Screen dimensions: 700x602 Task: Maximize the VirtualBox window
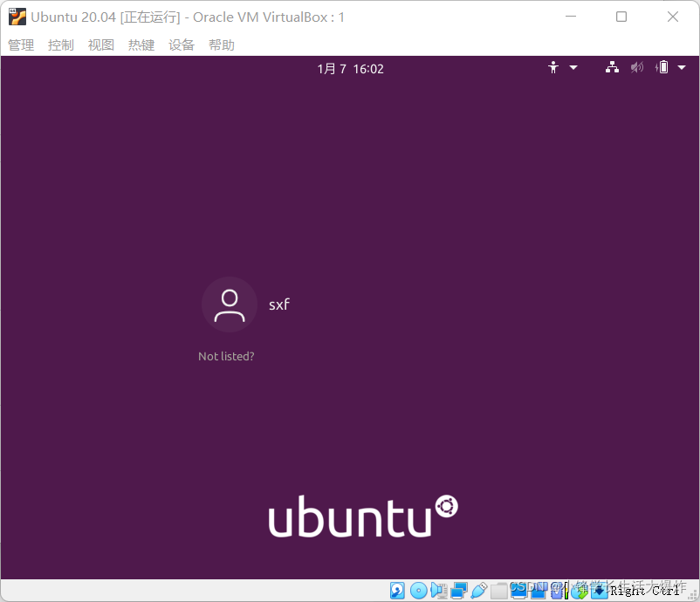(x=621, y=17)
